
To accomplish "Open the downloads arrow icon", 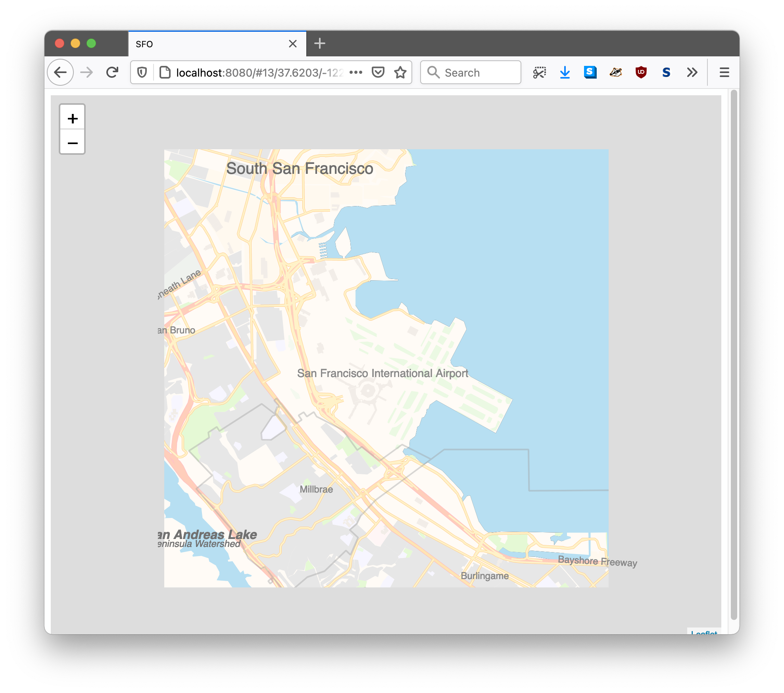I will pyautogui.click(x=565, y=73).
